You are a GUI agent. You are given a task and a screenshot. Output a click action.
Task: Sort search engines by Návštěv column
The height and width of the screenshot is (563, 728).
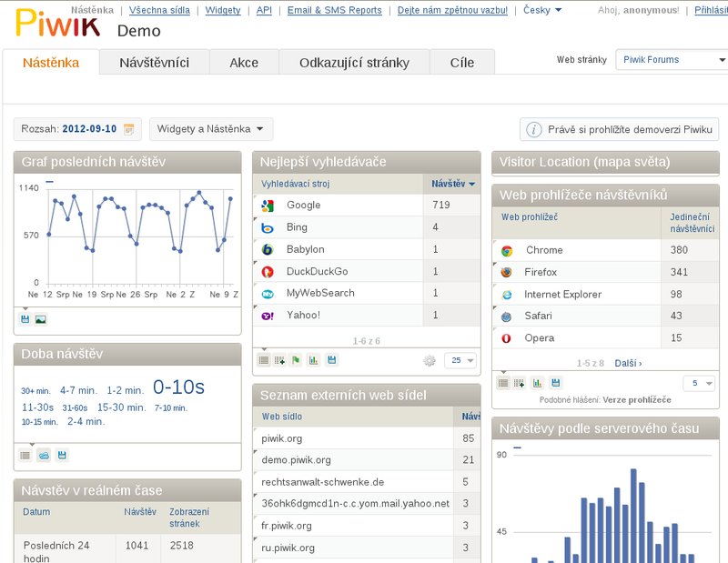(452, 184)
